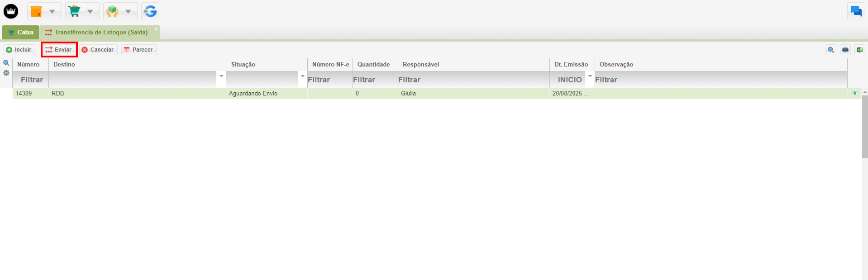The image size is (868, 280).
Task: Click the gear settings icon beside the grid
Action: 6,73
